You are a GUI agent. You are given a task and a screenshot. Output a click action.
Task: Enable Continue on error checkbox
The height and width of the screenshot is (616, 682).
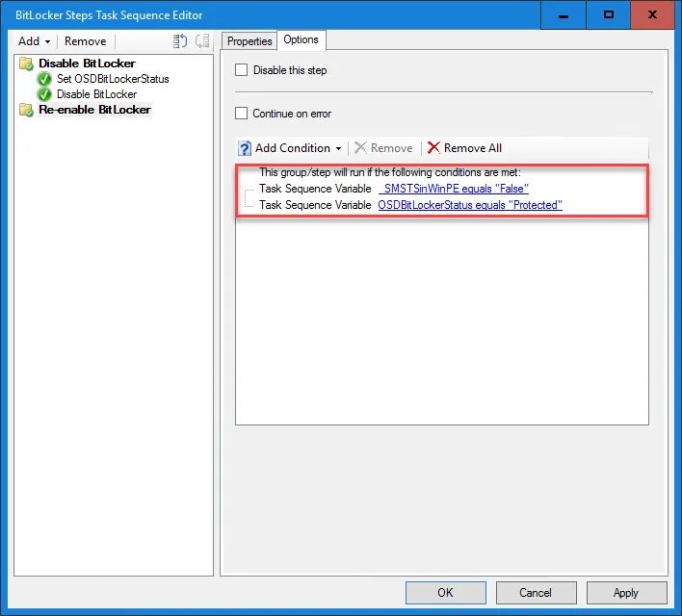[242, 113]
